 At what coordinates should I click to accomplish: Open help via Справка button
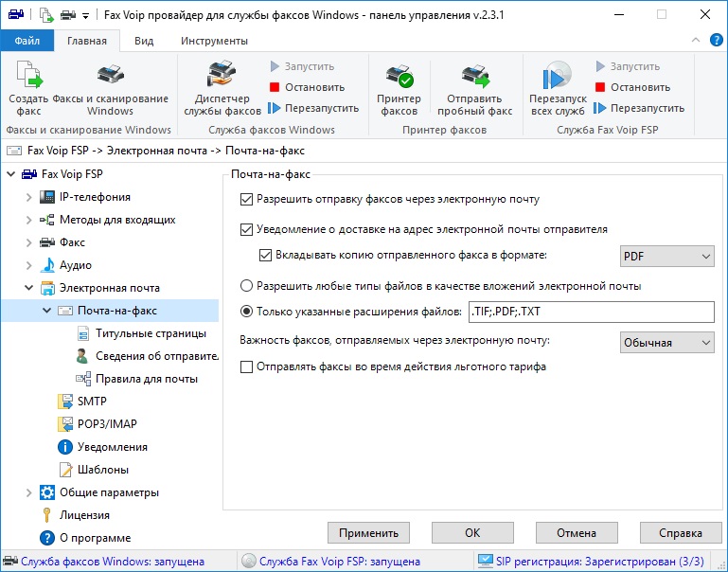coord(681,532)
